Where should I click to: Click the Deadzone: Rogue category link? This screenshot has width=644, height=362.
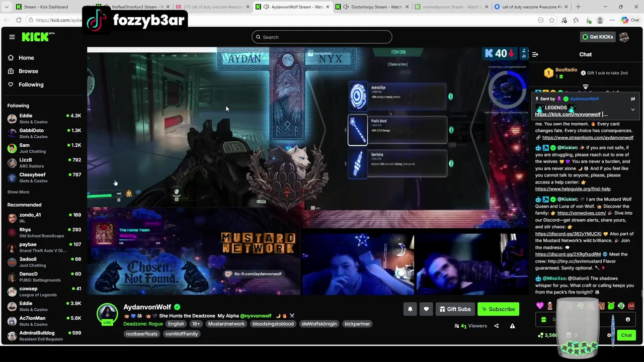point(143,324)
